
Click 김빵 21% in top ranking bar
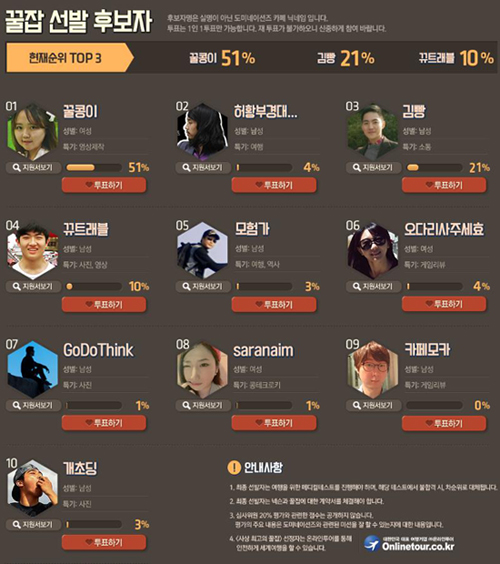pyautogui.click(x=346, y=58)
